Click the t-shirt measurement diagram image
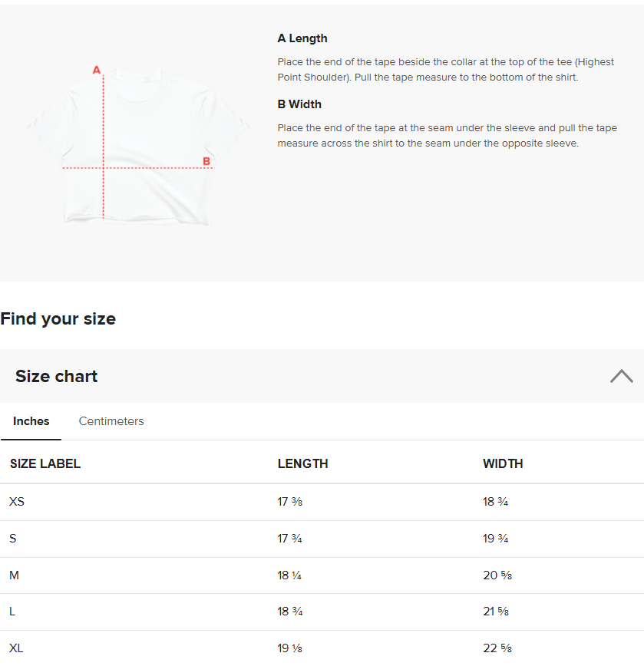This screenshot has height=666, width=644. tap(138, 146)
